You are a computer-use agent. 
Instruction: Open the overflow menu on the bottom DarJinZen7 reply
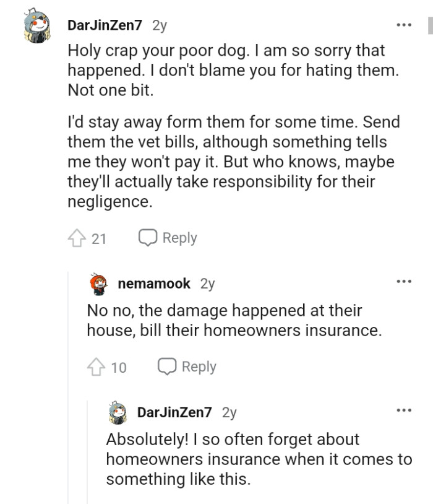[405, 409]
